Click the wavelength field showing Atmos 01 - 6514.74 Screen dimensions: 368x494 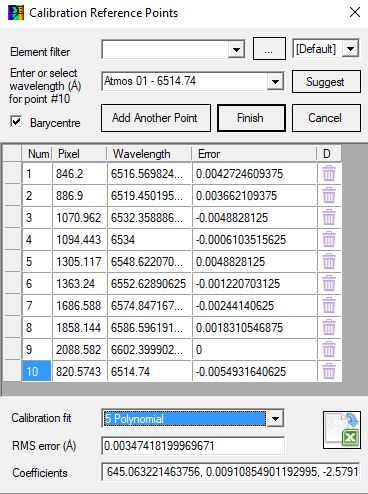[185, 81]
